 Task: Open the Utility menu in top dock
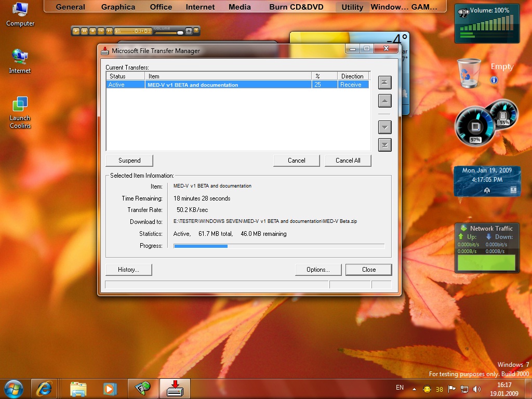pyautogui.click(x=352, y=7)
